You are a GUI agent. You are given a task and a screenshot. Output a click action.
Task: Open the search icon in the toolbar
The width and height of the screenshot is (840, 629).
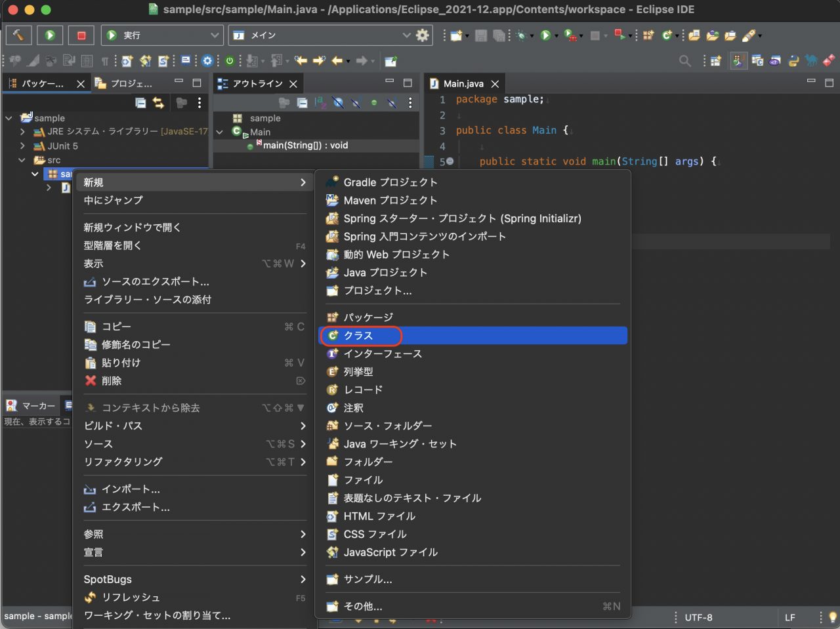point(685,60)
